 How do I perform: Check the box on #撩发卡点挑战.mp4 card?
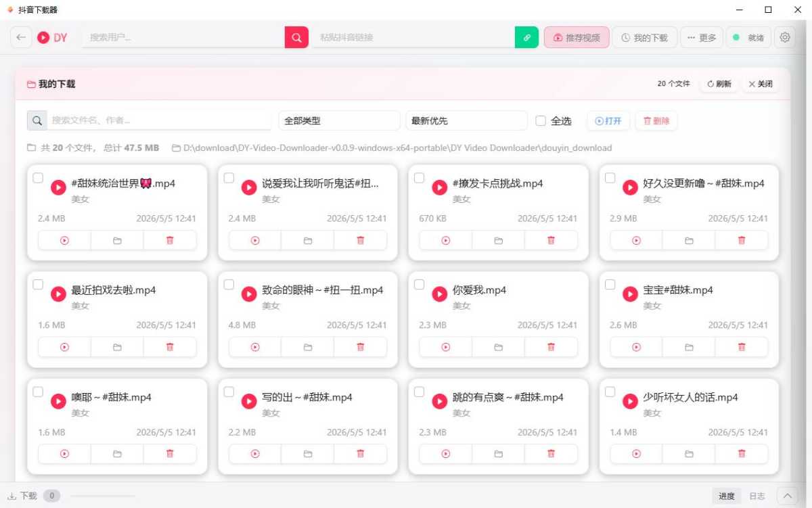[420, 178]
